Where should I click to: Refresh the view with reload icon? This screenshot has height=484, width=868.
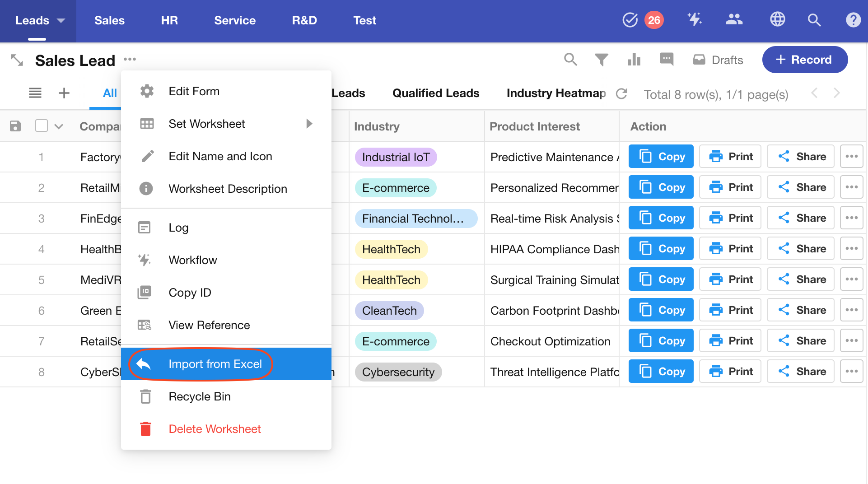[x=622, y=94]
